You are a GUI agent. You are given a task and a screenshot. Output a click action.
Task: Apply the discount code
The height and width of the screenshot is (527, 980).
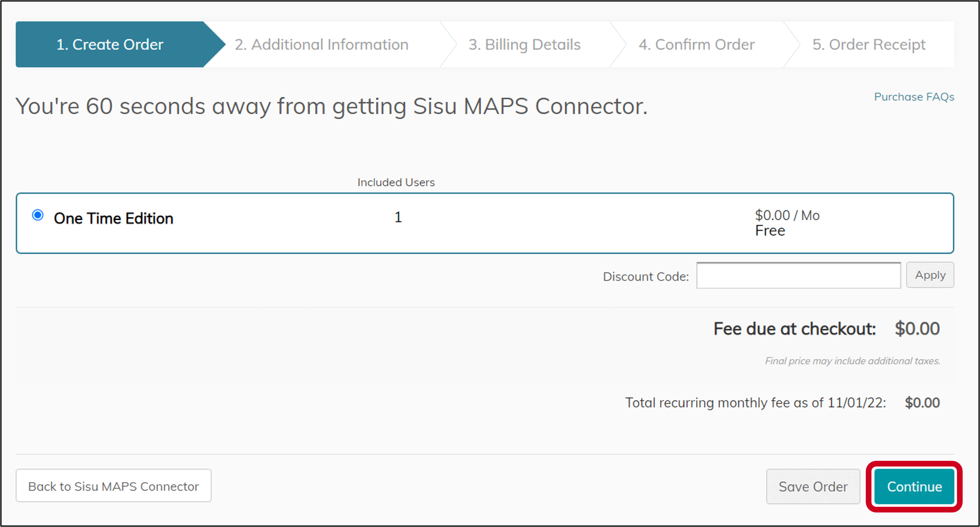pyautogui.click(x=930, y=275)
